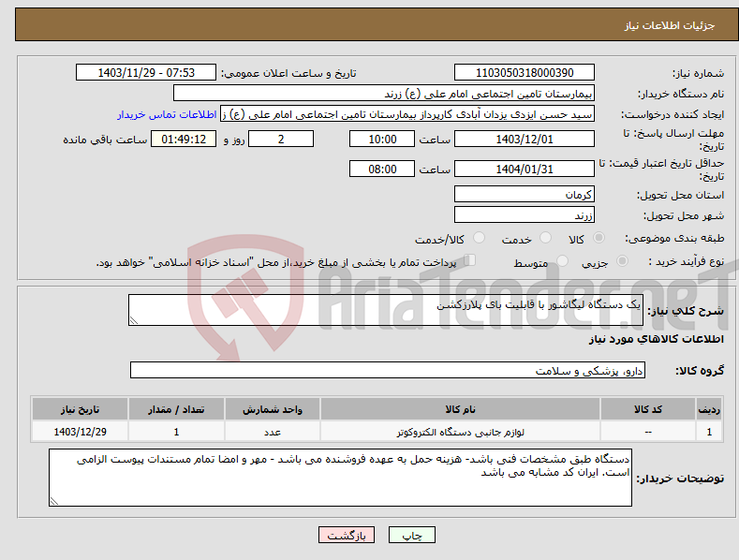Viewport: 739px width, 560px height.
Task: Click the deadline time field 10:00
Action: coord(382,139)
